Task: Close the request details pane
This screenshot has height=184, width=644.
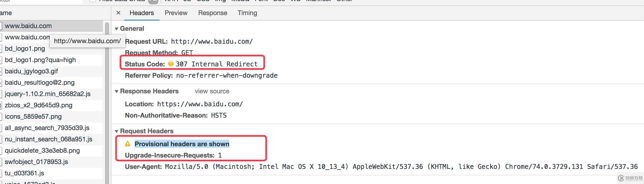Action: pyautogui.click(x=118, y=13)
